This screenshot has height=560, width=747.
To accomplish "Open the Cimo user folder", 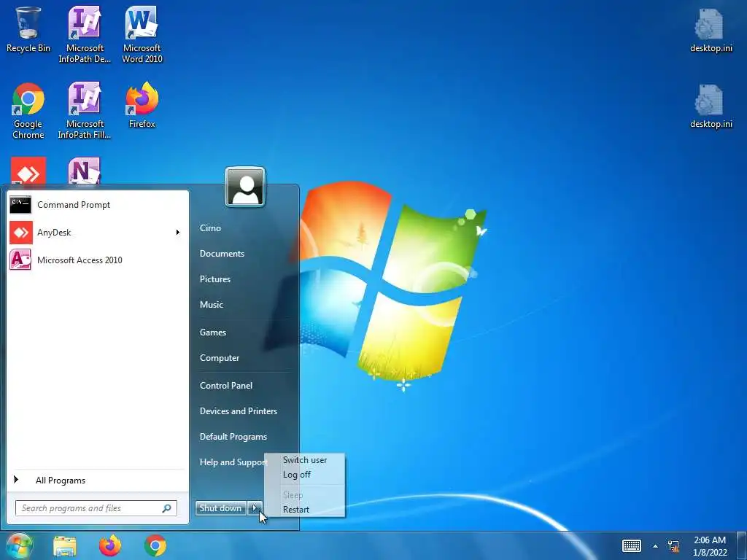I will pos(210,228).
